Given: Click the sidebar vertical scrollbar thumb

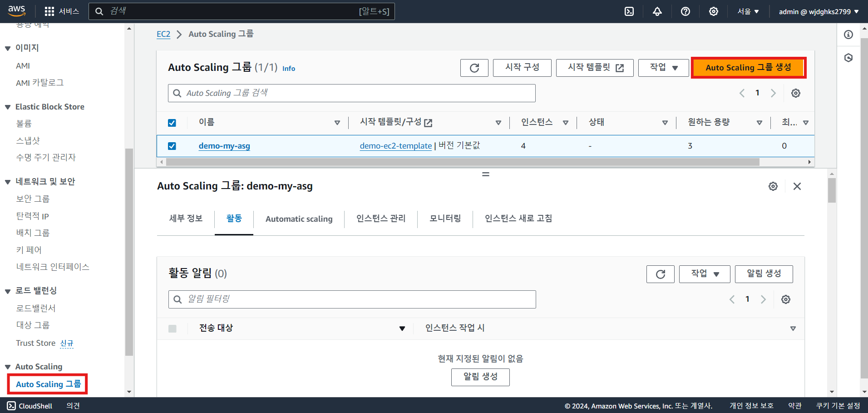Looking at the screenshot, I should [129, 252].
